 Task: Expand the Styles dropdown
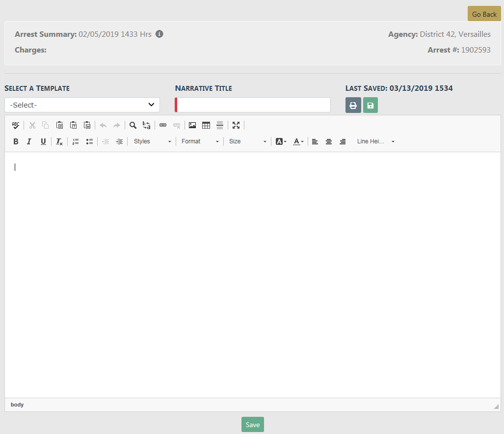[x=152, y=141]
